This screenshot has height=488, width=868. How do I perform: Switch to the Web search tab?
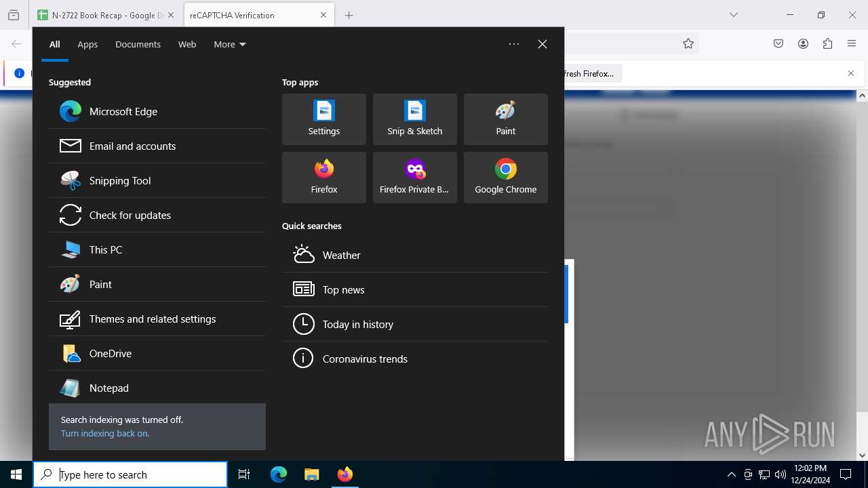point(187,44)
